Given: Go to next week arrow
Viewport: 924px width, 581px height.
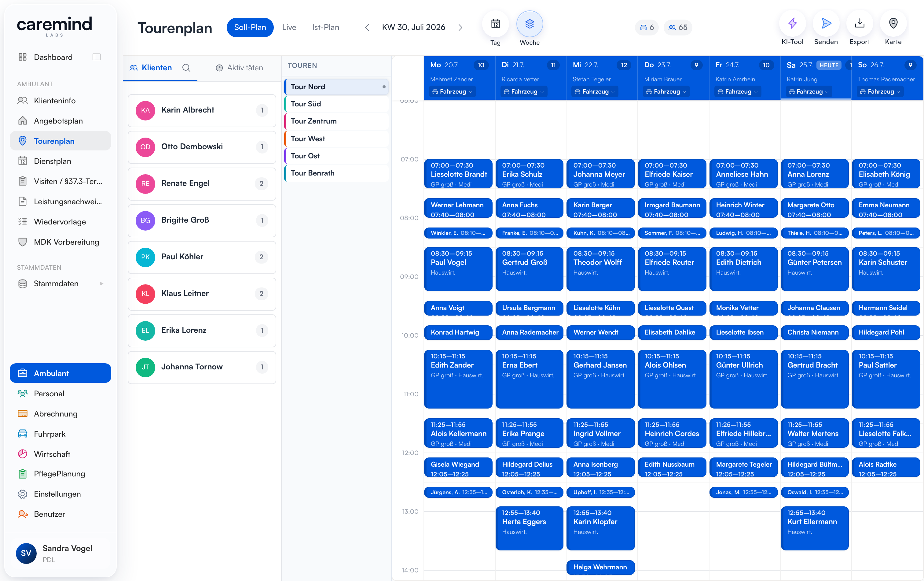Looking at the screenshot, I should pyautogui.click(x=460, y=28).
